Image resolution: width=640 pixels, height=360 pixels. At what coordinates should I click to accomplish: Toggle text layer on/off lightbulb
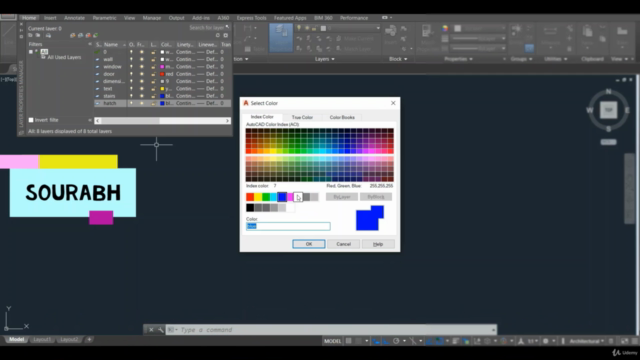(131, 89)
